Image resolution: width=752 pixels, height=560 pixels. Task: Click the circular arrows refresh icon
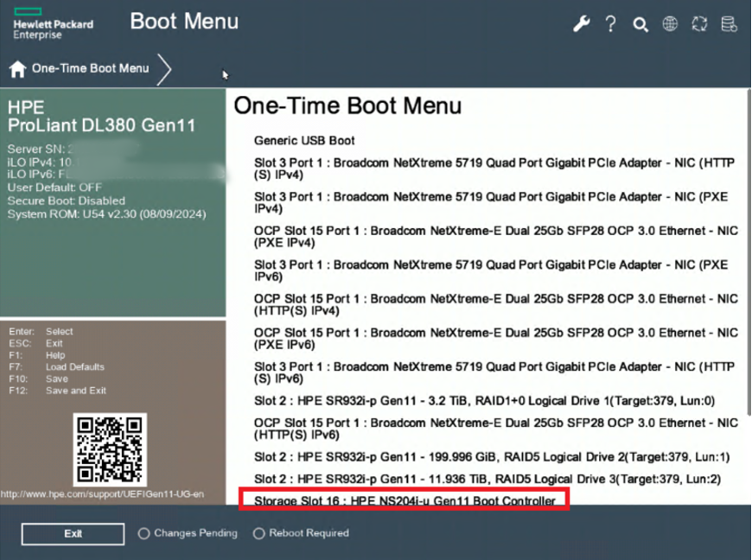(700, 24)
